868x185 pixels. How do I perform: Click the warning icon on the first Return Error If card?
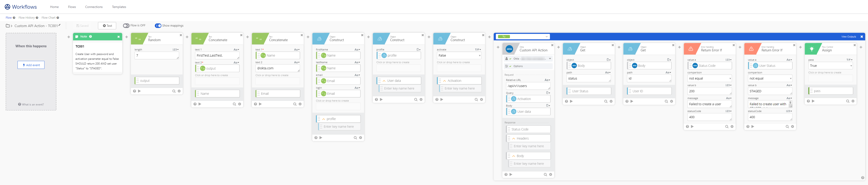tap(690, 49)
